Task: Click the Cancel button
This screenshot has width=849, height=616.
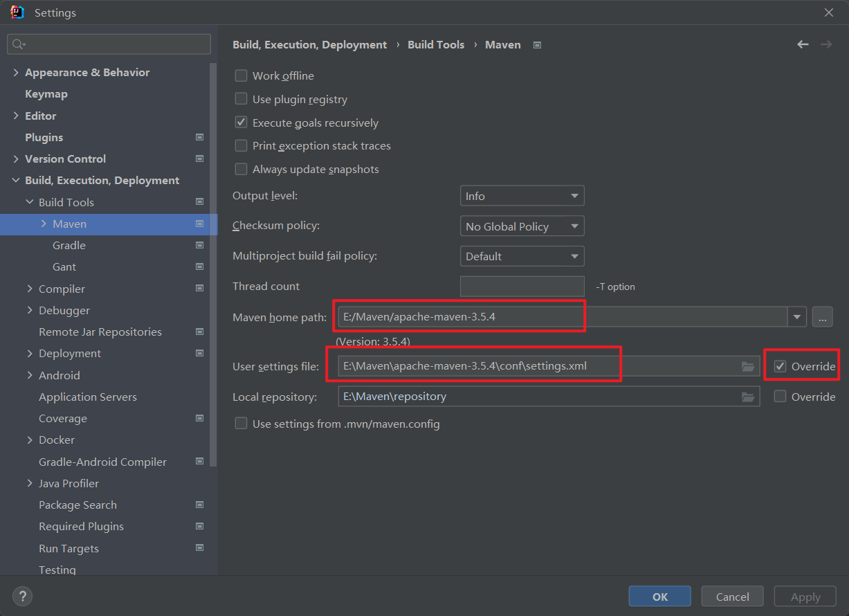Action: 732,597
